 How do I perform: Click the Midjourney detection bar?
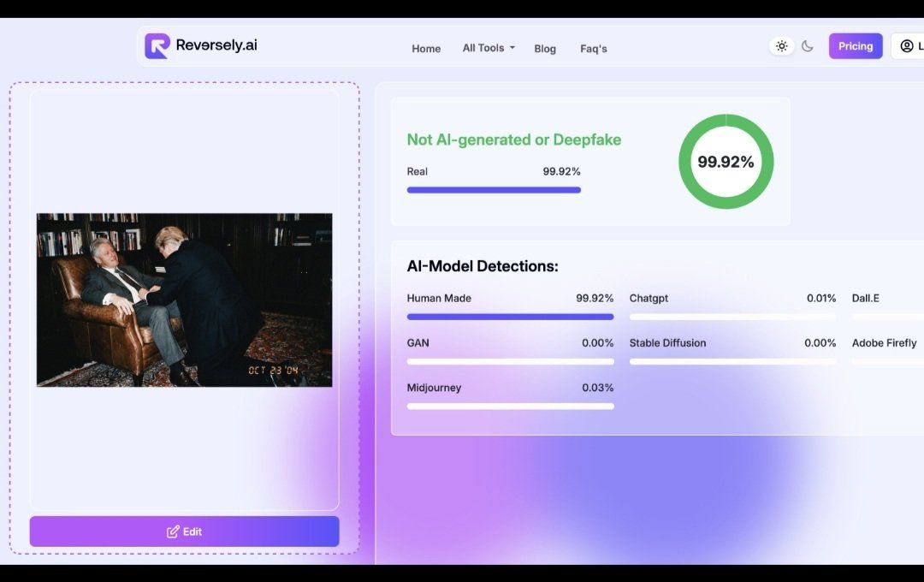510,406
